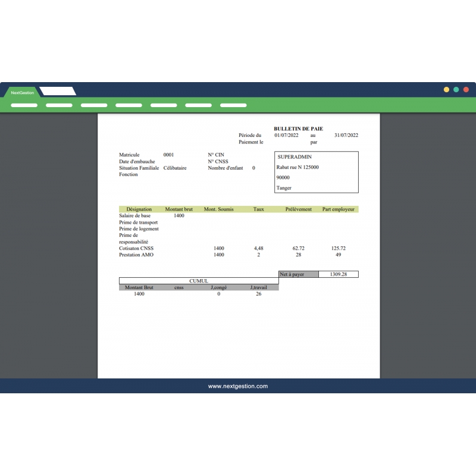The image size is (476, 476).
Task: Select the Part employeur column header
Action: [338, 209]
